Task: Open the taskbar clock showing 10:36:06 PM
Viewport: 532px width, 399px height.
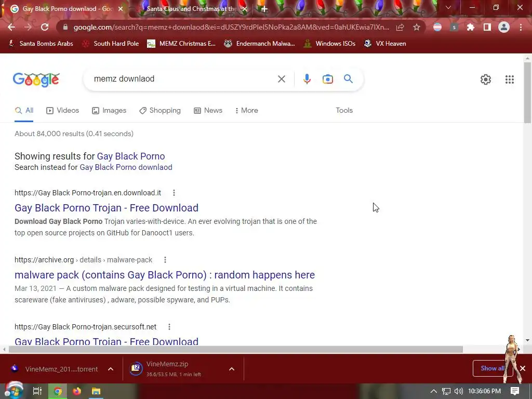Action: point(485,391)
